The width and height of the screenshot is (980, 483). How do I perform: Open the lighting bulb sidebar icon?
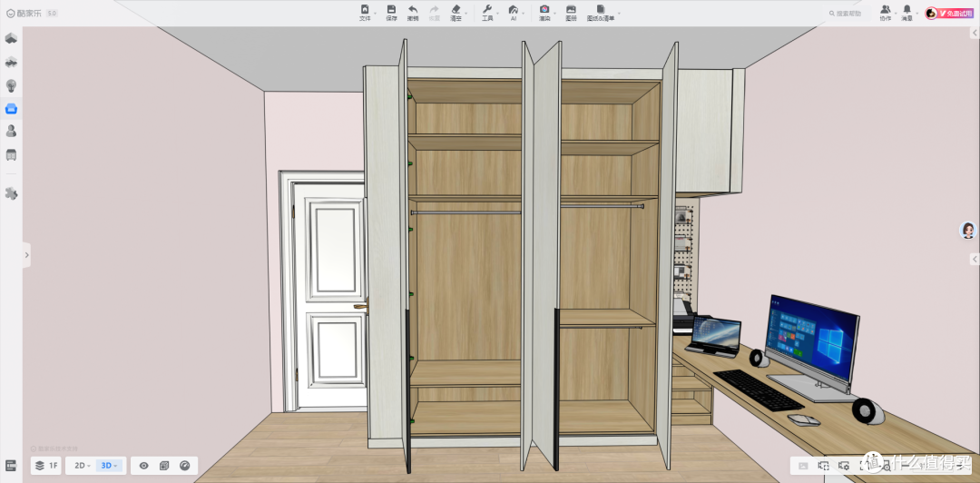[x=11, y=85]
